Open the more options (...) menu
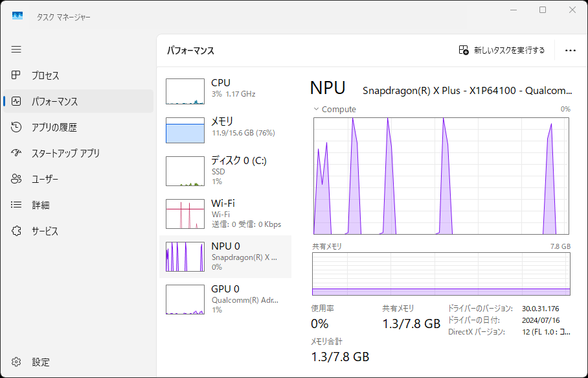This screenshot has width=588, height=378. (x=570, y=50)
